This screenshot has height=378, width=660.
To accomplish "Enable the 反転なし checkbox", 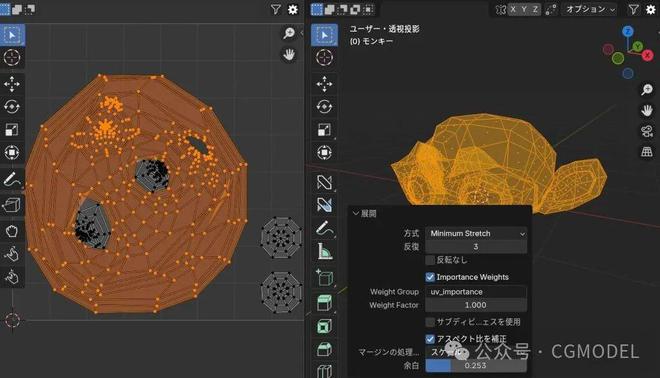I will coord(430,260).
